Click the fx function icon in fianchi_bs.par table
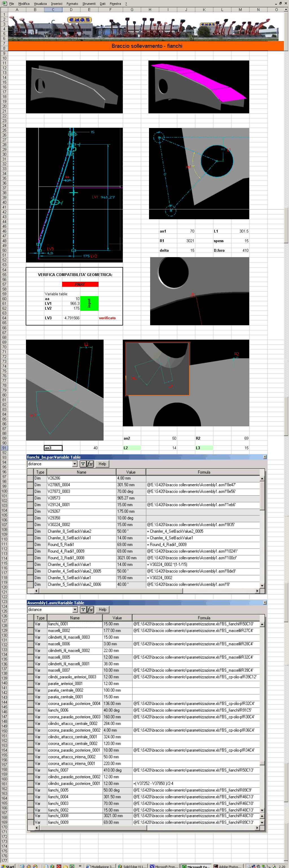This screenshot has height=868, width=289. [90, 464]
